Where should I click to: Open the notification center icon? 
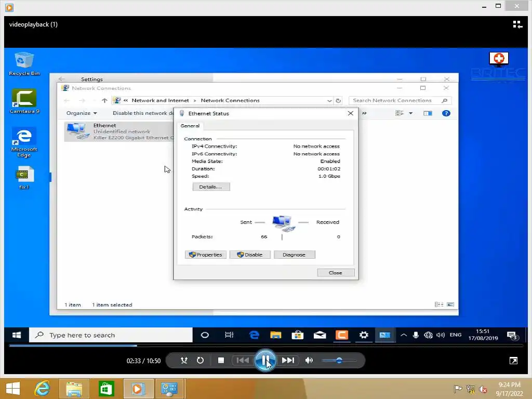[x=512, y=336]
